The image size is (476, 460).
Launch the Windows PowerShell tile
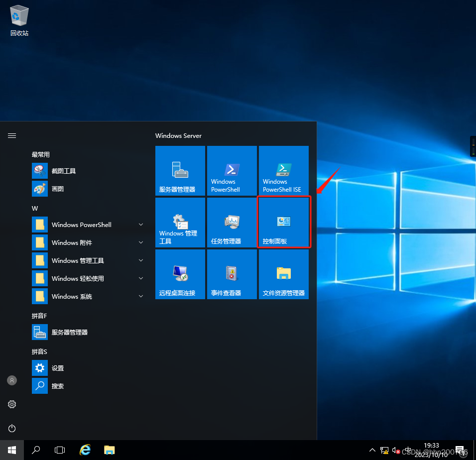[232, 171]
